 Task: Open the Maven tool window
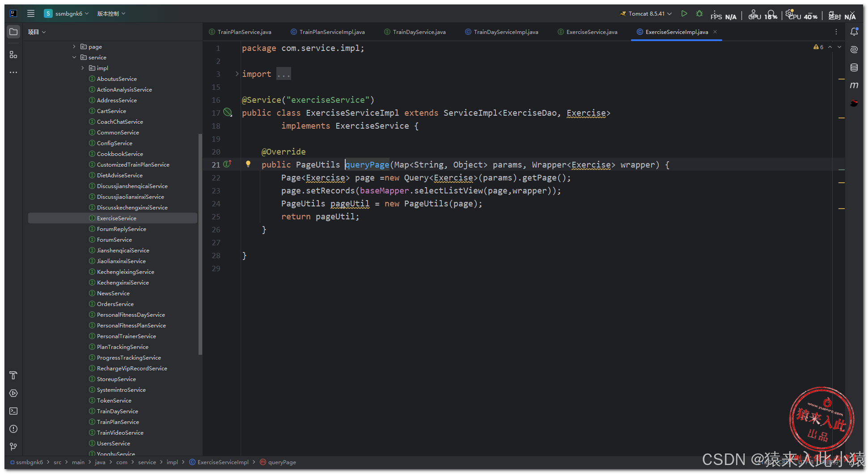point(854,85)
